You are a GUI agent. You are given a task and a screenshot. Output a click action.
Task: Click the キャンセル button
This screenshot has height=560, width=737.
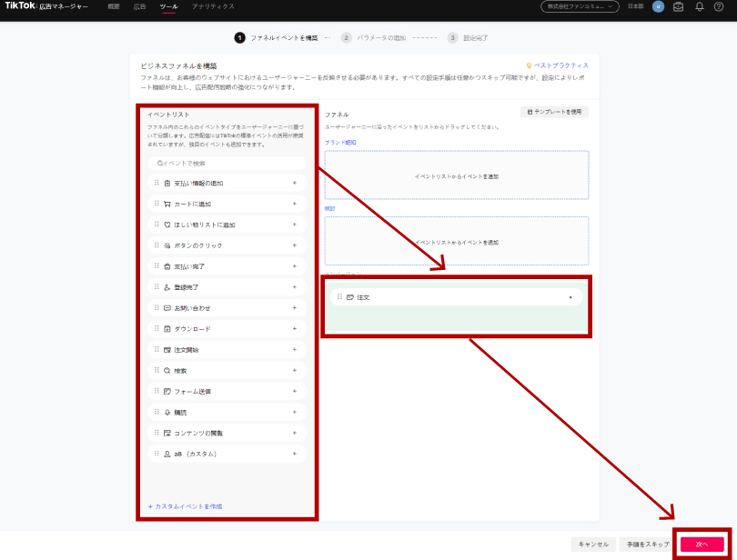[592, 544]
